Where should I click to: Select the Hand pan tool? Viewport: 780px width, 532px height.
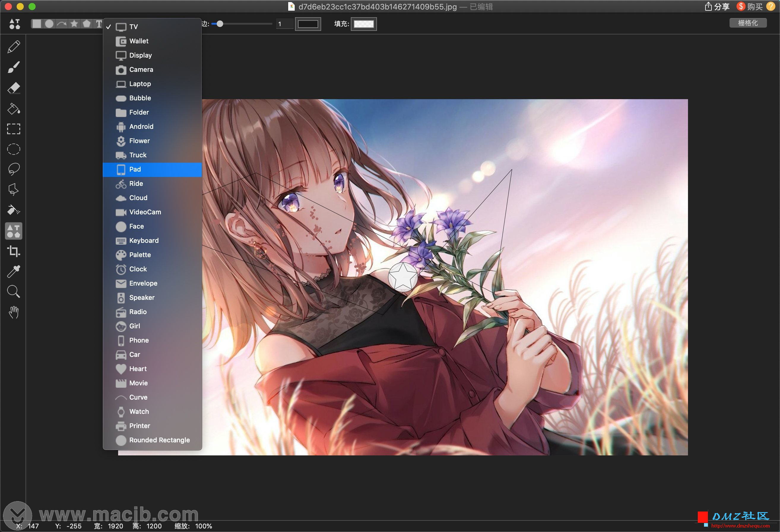coord(13,313)
